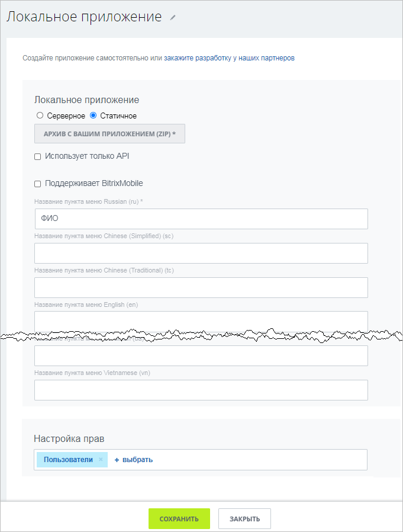Upload archive via АРХИВ С ВАШИМ ПРИЛОЖЕНИЕМ button
This screenshot has width=403, height=532.
[110, 134]
